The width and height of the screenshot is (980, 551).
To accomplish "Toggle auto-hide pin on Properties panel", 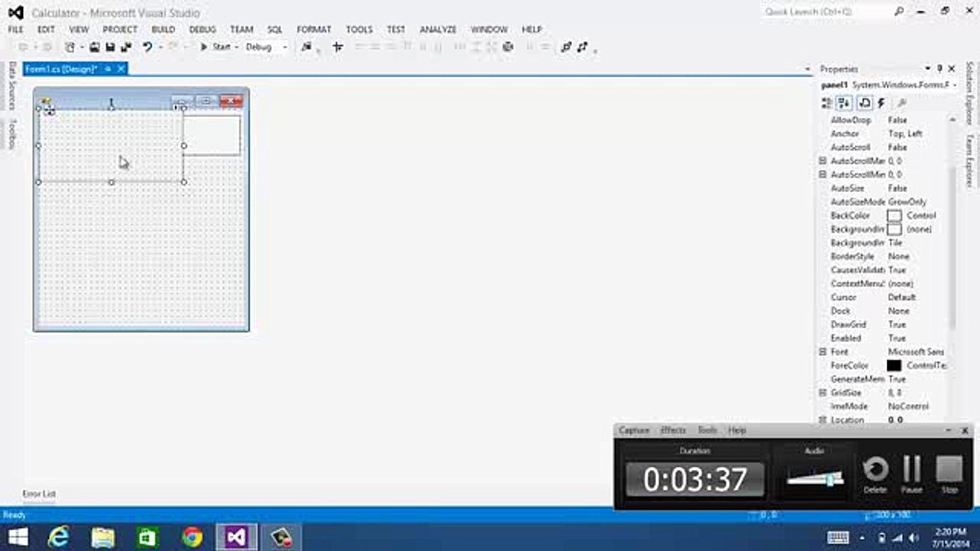I will 939,69.
